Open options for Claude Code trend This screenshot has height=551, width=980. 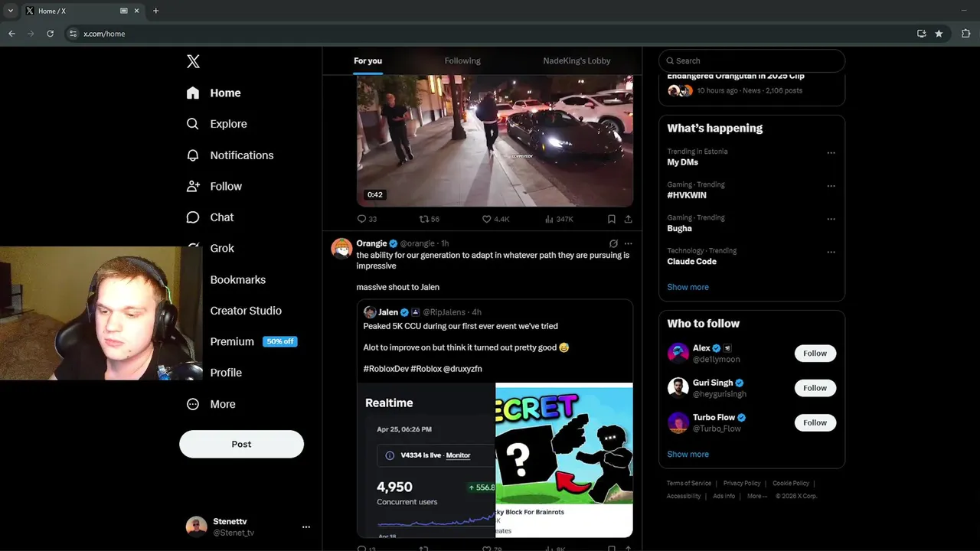click(831, 252)
